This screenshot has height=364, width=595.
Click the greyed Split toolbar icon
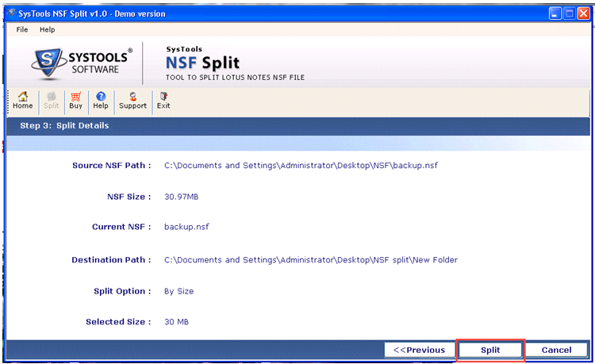pos(52,101)
